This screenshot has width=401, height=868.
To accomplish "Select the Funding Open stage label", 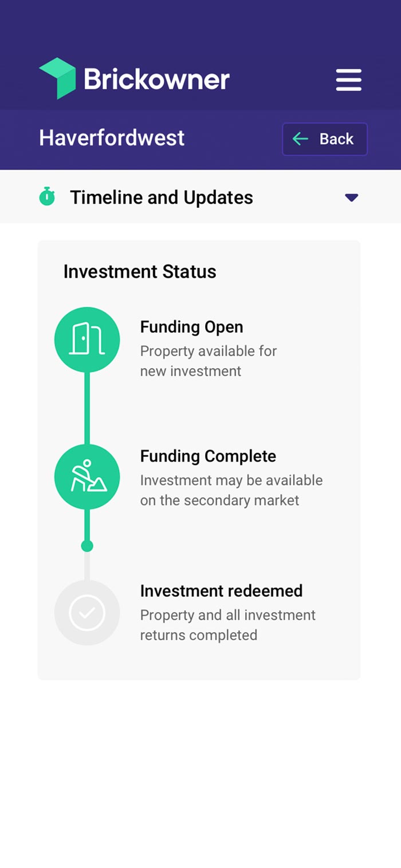I will pyautogui.click(x=191, y=327).
